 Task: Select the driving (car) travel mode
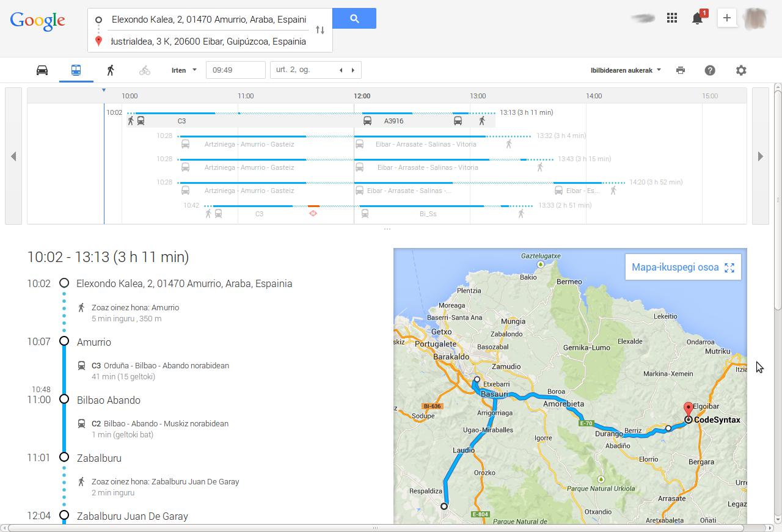coord(42,70)
